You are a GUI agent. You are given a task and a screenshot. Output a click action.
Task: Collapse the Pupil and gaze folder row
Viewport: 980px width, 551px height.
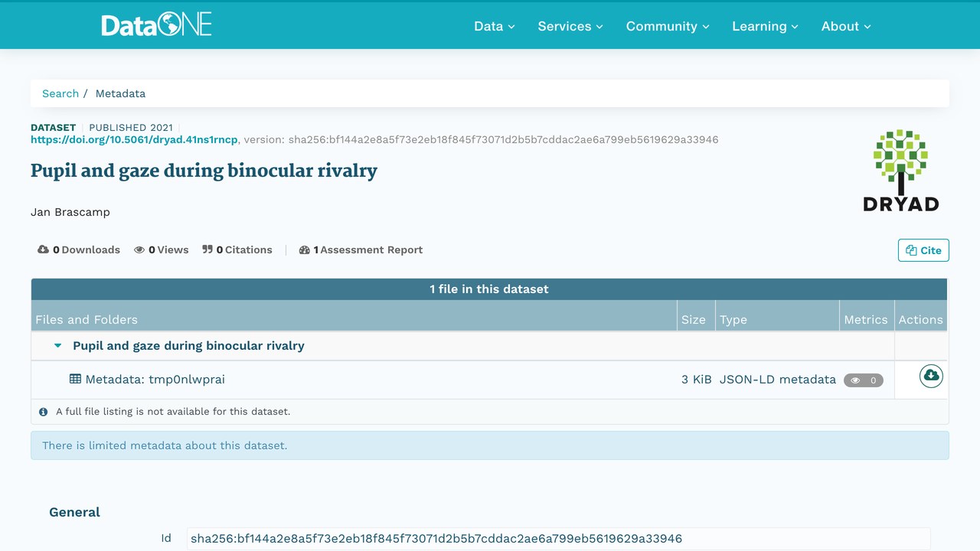coord(57,346)
